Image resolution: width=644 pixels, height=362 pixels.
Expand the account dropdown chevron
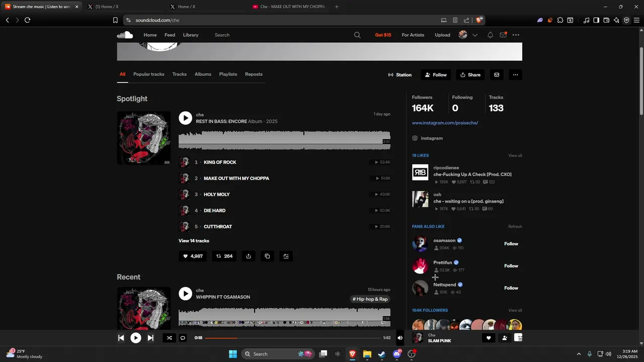[x=474, y=35]
